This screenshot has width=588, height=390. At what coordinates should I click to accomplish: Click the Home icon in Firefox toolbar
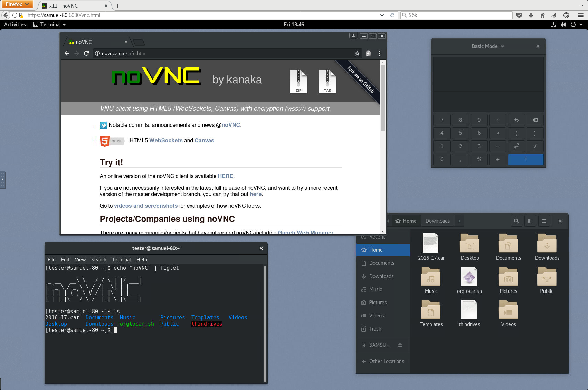click(x=542, y=15)
